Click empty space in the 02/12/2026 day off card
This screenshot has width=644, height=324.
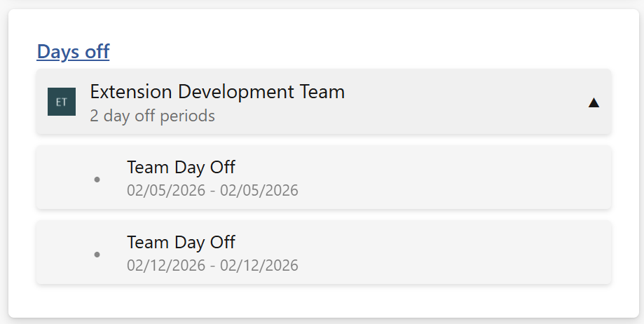[x=455, y=252]
